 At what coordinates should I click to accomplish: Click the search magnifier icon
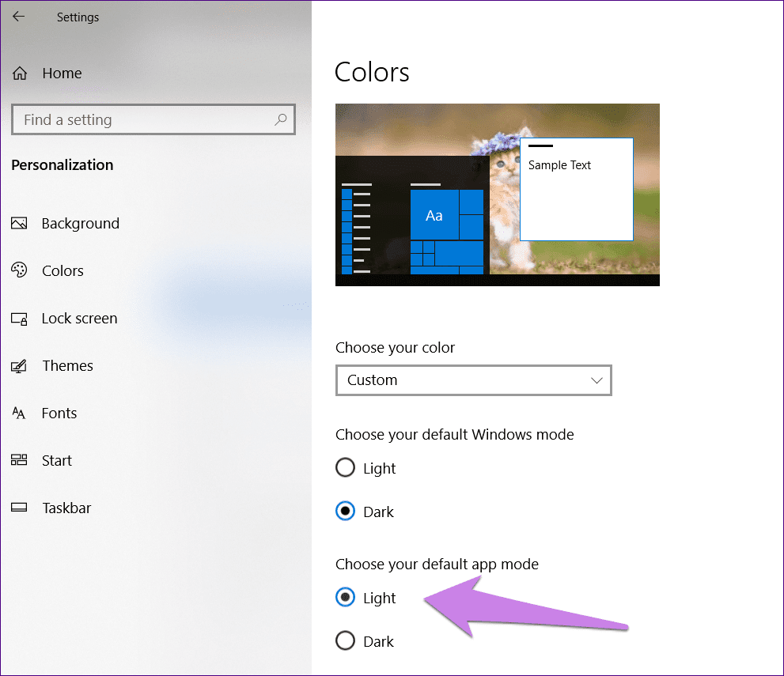tap(281, 119)
